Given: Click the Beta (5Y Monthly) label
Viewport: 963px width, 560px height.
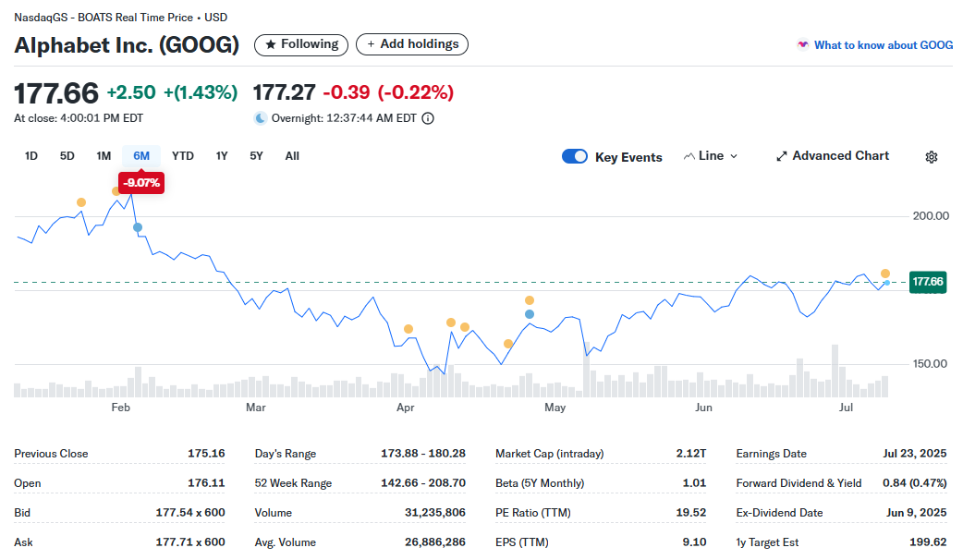Looking at the screenshot, I should click(x=540, y=483).
